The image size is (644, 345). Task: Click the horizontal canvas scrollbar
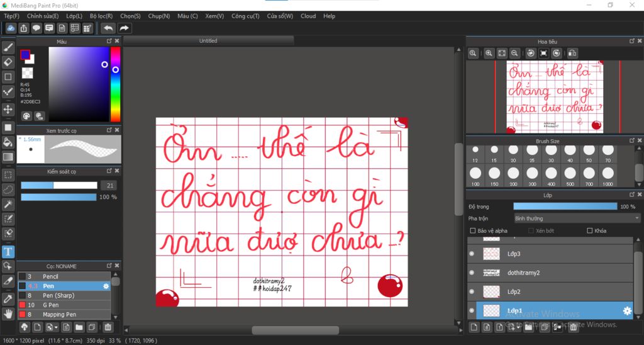[x=296, y=330]
